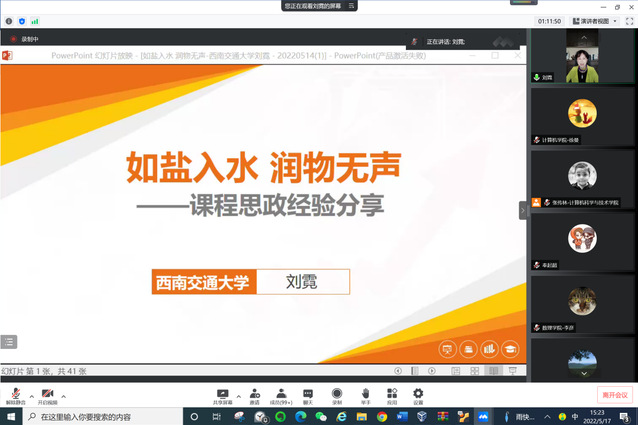The image size is (638, 425).
Task: Open the Invite (邀请) panel
Action: 255,393
